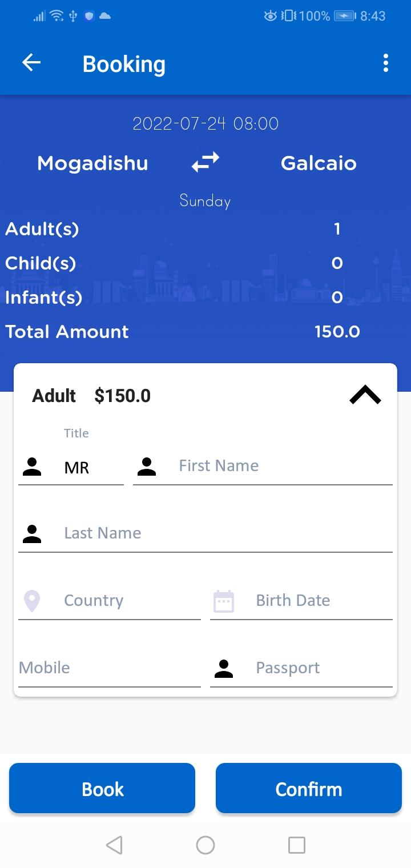
Task: Tap the location pin icon beside Country
Action: coord(32,601)
